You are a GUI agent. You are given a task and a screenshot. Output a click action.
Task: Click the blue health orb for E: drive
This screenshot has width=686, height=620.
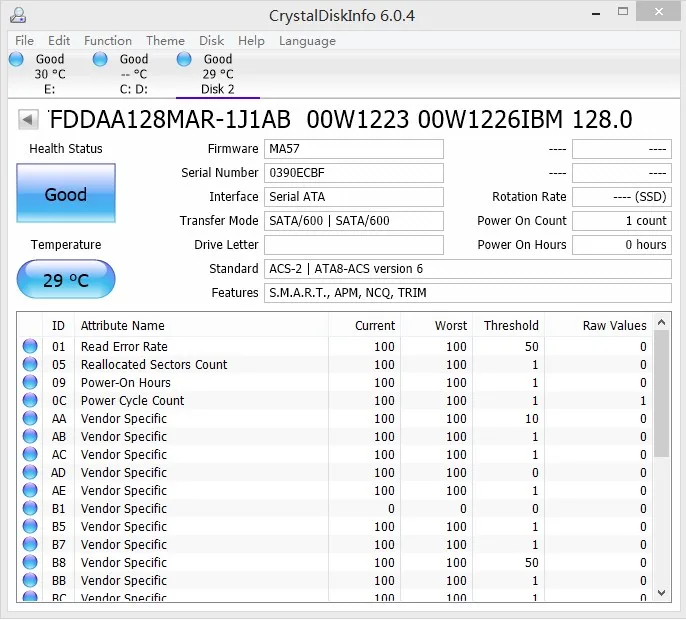16,59
